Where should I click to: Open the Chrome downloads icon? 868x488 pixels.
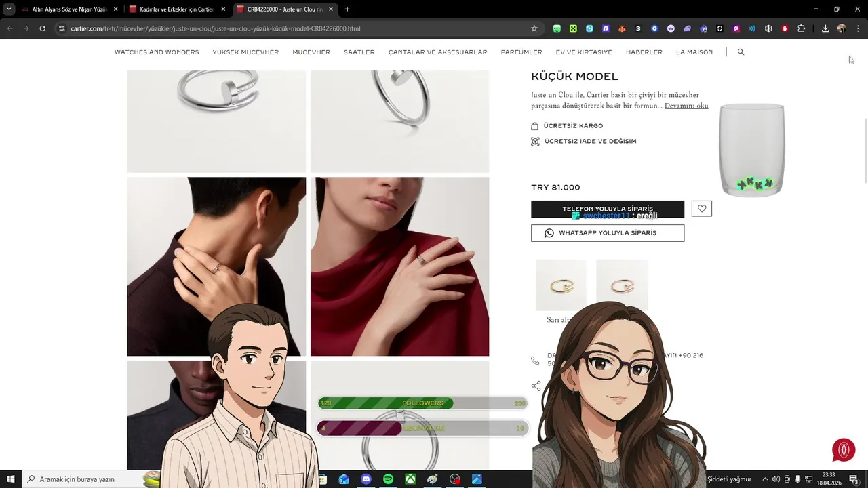pos(825,28)
